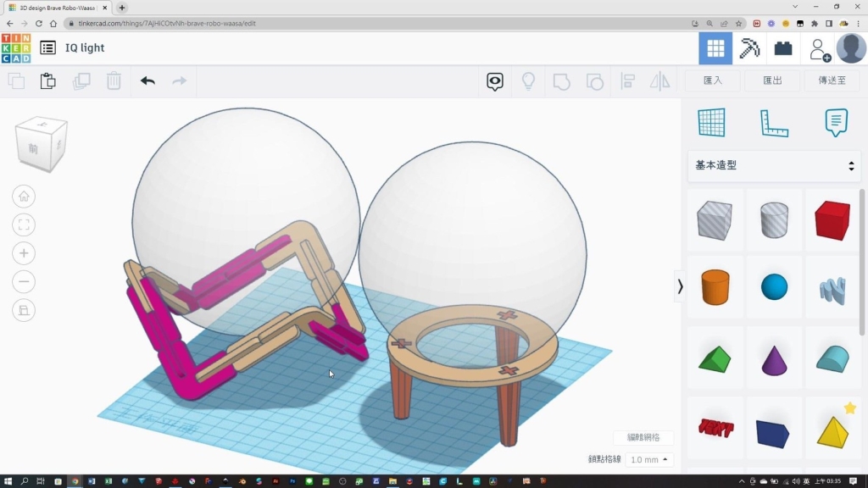
Task: Click the 匯出 export button
Action: (772, 80)
